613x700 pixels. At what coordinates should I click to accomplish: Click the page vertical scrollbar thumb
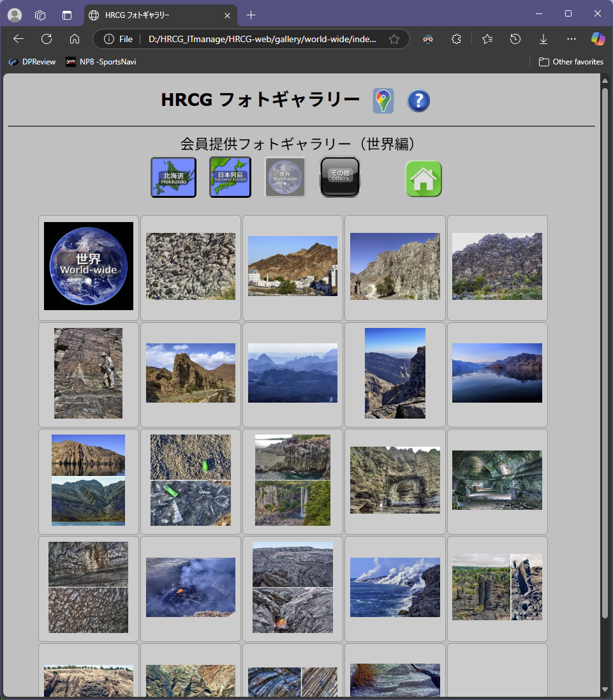[605, 353]
